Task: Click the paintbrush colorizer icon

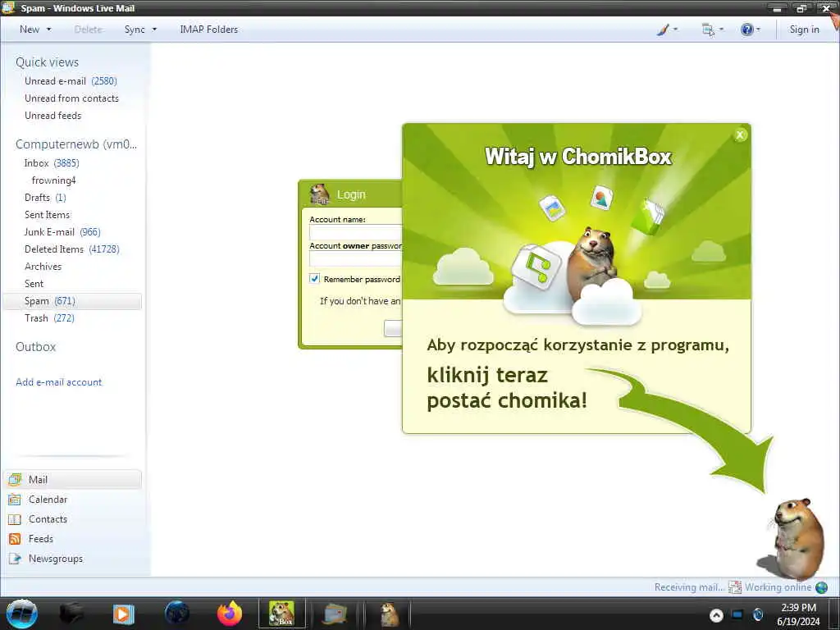Action: tap(663, 30)
